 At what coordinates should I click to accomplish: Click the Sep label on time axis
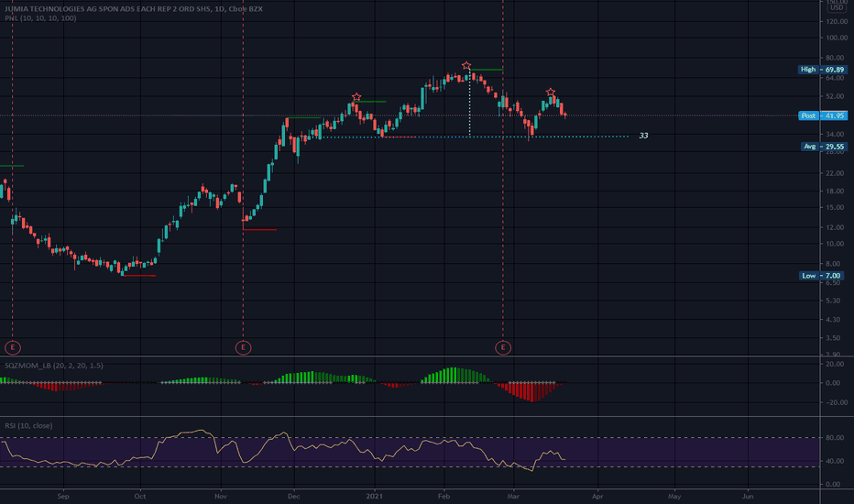pos(63,497)
